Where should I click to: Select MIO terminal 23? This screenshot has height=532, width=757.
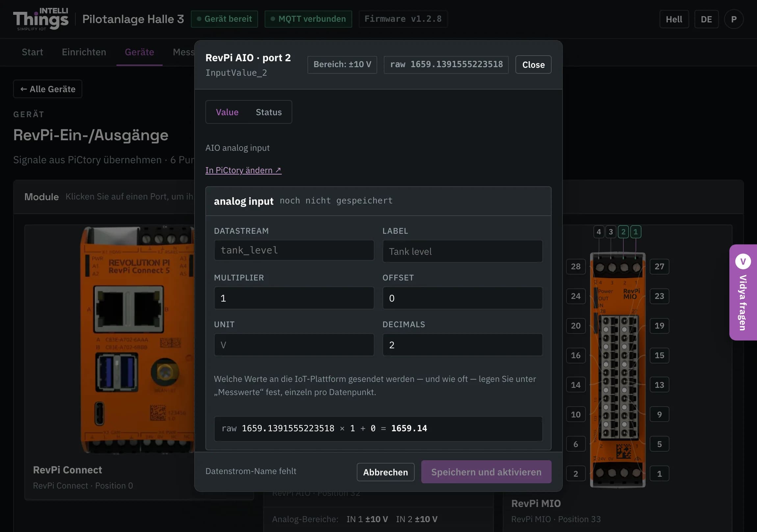tap(659, 296)
